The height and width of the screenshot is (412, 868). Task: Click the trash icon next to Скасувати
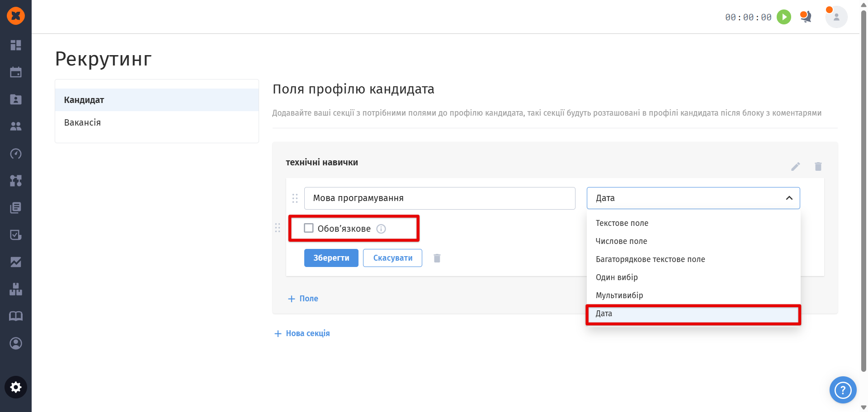pos(437,258)
